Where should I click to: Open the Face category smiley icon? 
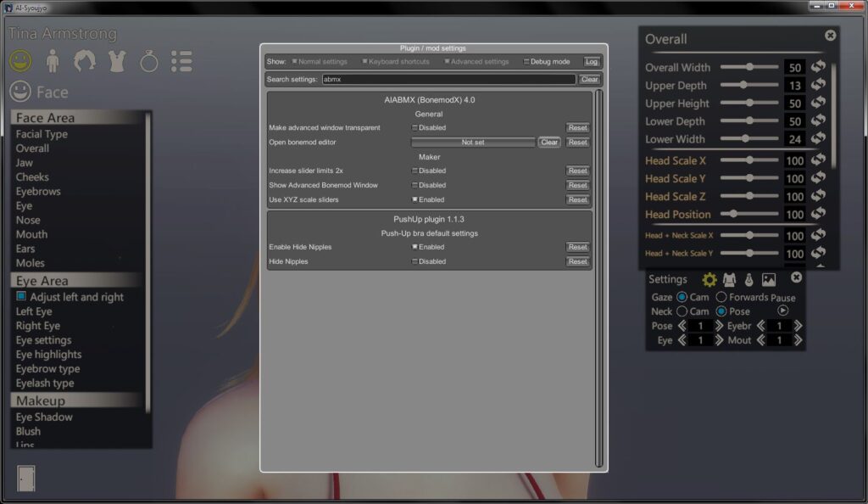tap(20, 61)
